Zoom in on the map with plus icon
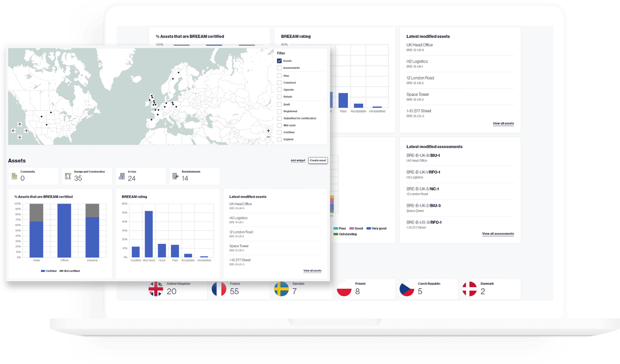This screenshot has height=364, width=620. pyautogui.click(x=268, y=130)
